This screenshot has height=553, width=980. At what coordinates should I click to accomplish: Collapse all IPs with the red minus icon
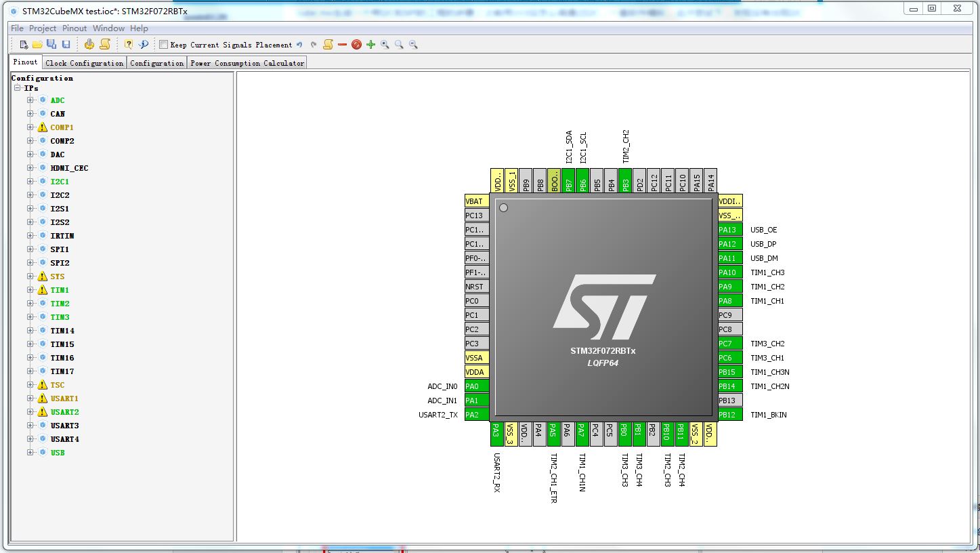point(342,45)
